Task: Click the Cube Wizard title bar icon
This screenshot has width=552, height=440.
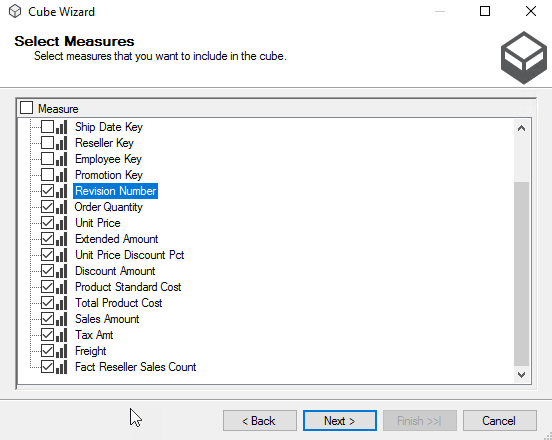Action: click(15, 12)
